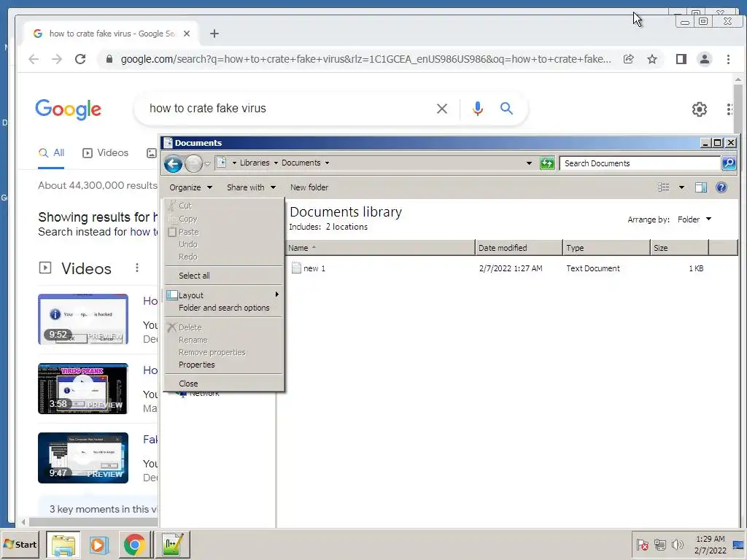Click the Search Documents magnifier button
Image resolution: width=747 pixels, height=560 pixels.
click(x=729, y=163)
